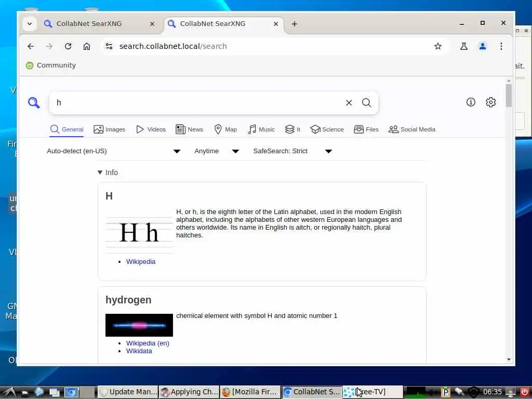Select the Images search category
This screenshot has height=399, width=532.
coord(109,129)
